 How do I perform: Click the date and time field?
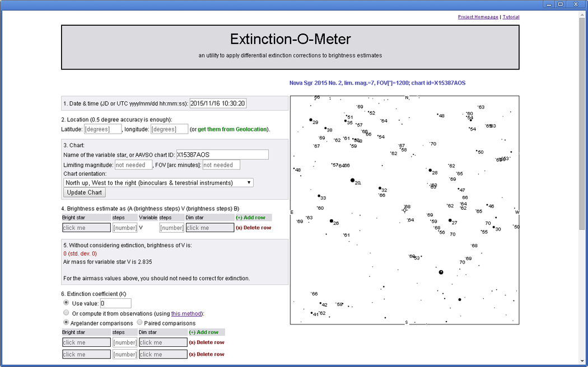(218, 103)
